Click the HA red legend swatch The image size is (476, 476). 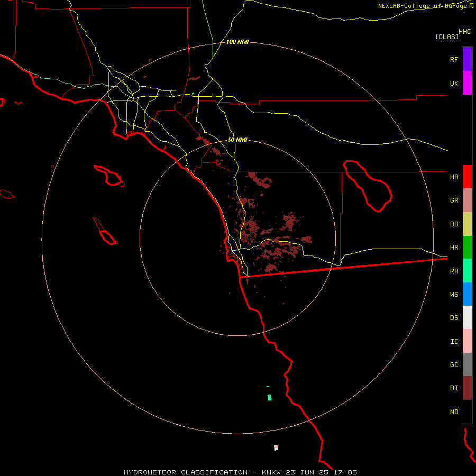click(x=467, y=177)
